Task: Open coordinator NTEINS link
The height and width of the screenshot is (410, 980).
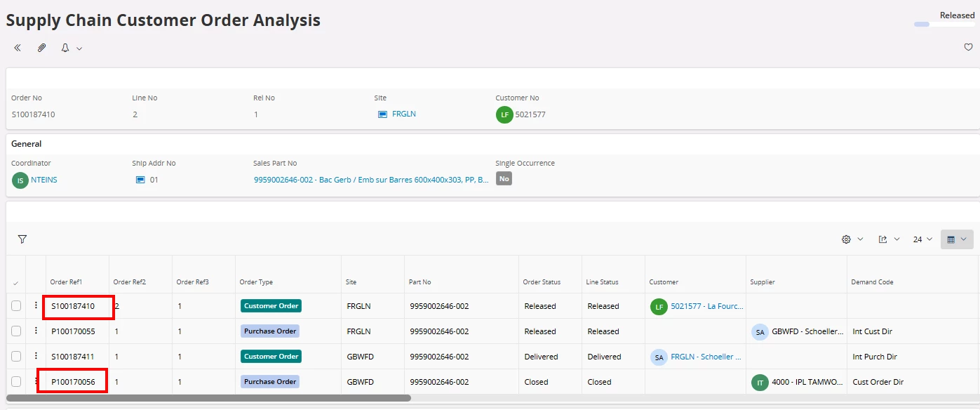Action: coord(44,180)
